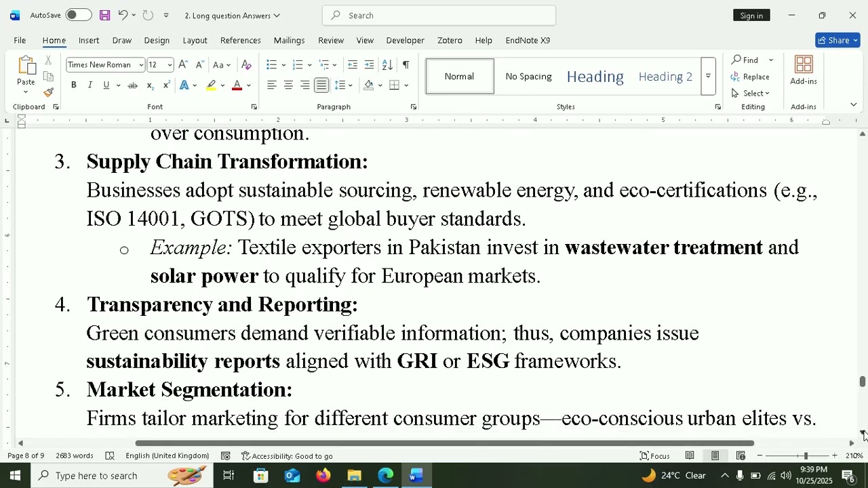The image size is (868, 488).
Task: Toggle show paragraph marks
Action: [x=406, y=65]
